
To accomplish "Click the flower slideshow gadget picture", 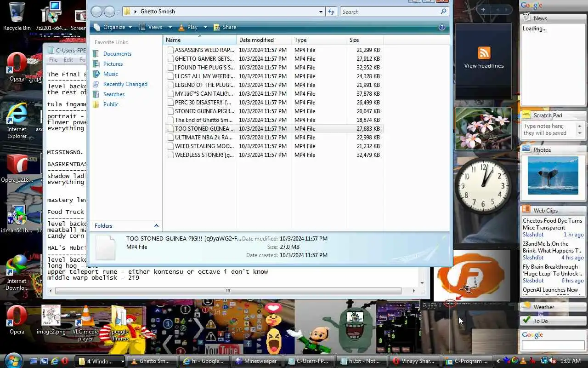I will 483,129.
